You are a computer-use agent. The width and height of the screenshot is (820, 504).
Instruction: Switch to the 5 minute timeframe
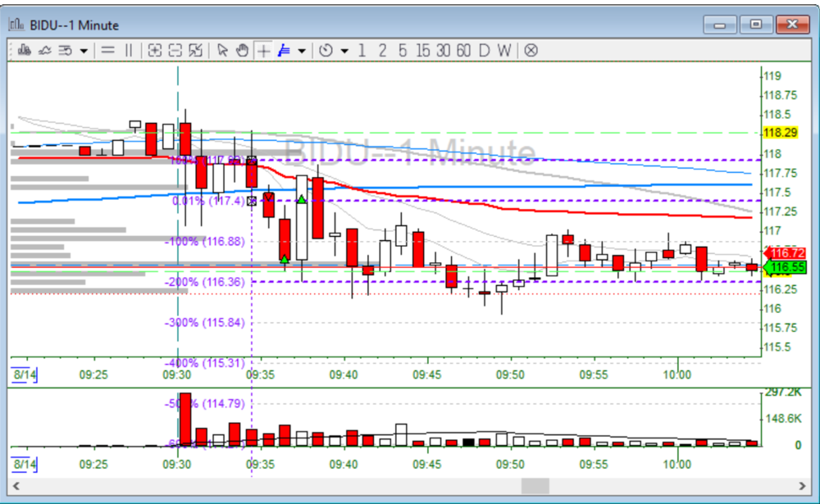tap(402, 51)
